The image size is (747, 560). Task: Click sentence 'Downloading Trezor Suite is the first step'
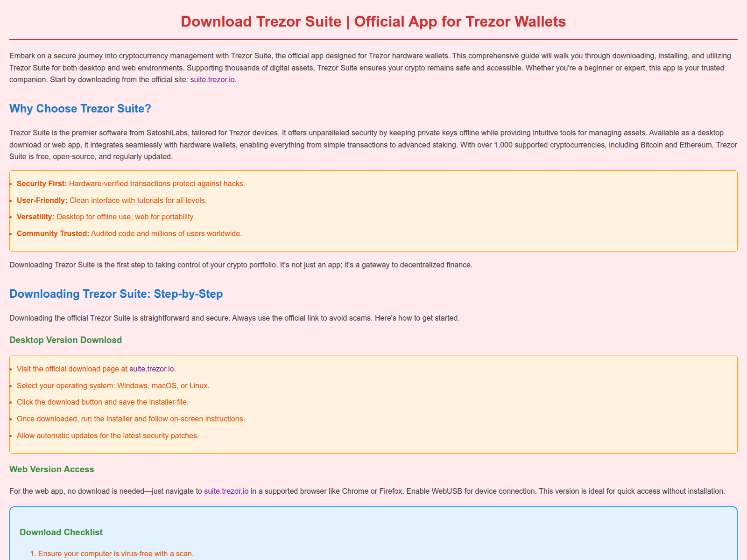pos(241,265)
